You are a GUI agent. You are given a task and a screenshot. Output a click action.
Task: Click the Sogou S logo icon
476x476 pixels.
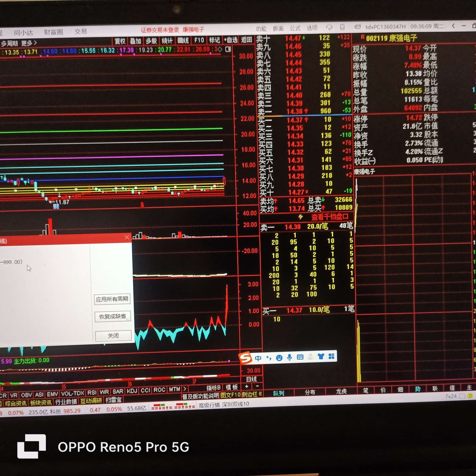coord(245,358)
